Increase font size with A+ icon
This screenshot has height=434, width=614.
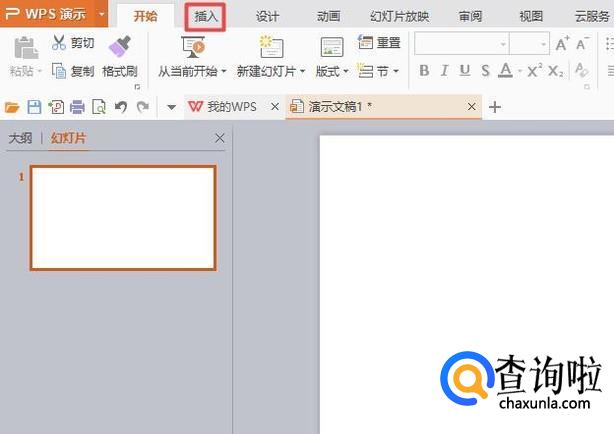pyautogui.click(x=562, y=43)
